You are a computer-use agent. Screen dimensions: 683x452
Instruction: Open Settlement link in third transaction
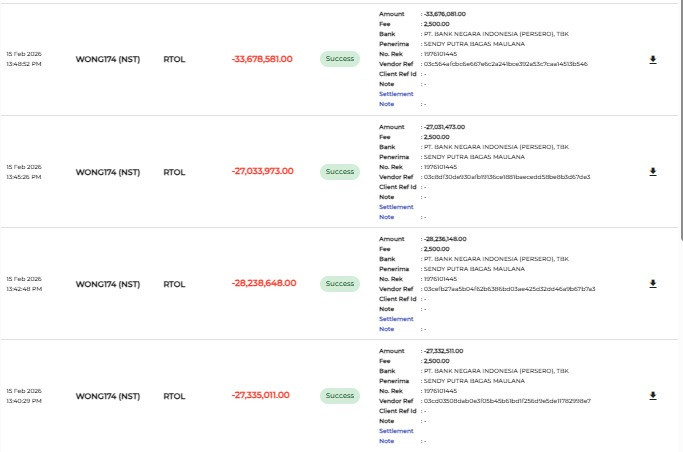(x=396, y=319)
